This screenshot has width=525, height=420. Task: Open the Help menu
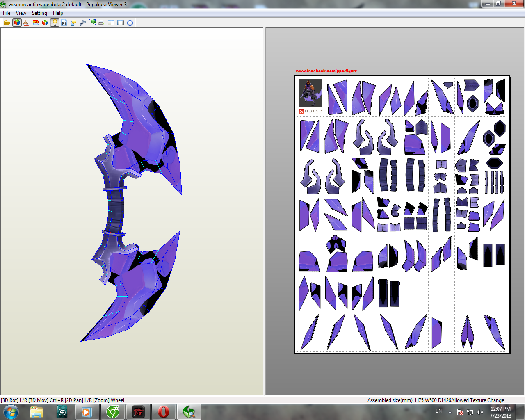click(58, 13)
